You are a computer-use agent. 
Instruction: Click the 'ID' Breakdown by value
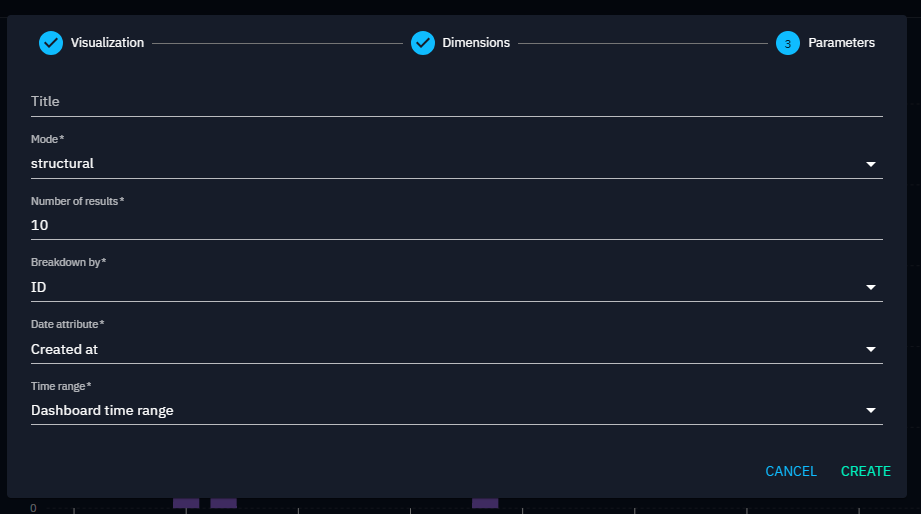(39, 287)
